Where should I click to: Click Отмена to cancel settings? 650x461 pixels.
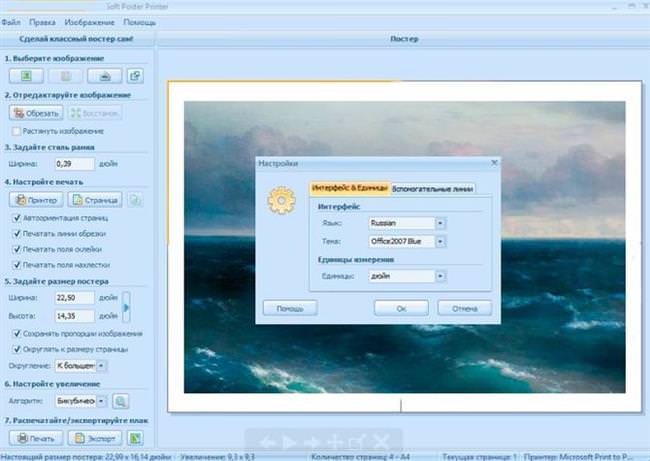(465, 308)
